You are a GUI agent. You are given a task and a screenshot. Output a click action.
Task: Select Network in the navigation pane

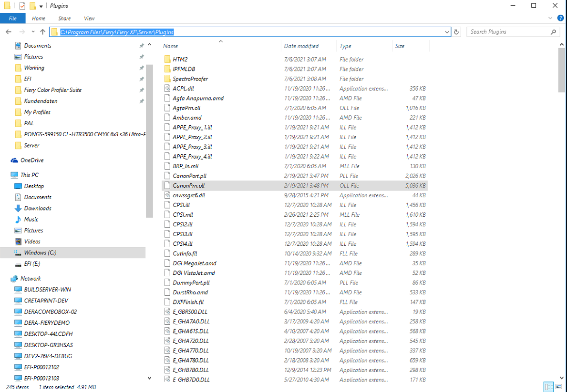tap(31, 279)
